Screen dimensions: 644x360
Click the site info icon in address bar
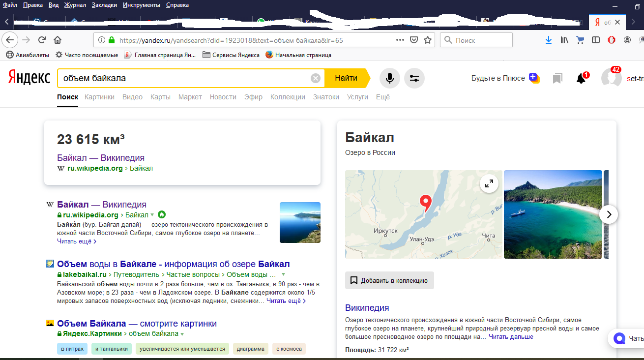tap(101, 40)
